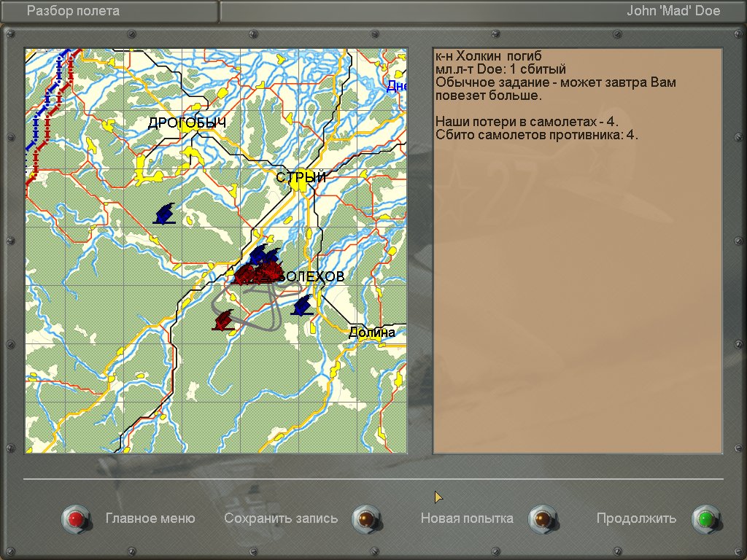
Task: Choose the Новая попытка text button
Action: [x=467, y=518]
